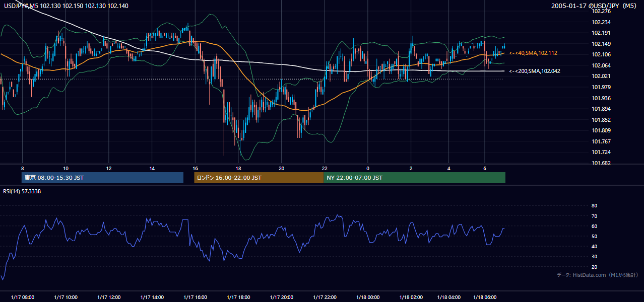
Task: Select the NY 22:00-07:00 JST session bar
Action: point(414,178)
